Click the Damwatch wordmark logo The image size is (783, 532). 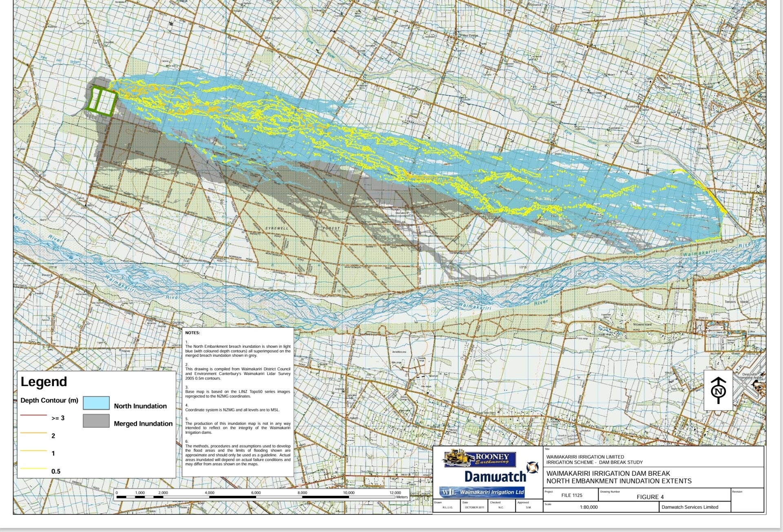[495, 477]
